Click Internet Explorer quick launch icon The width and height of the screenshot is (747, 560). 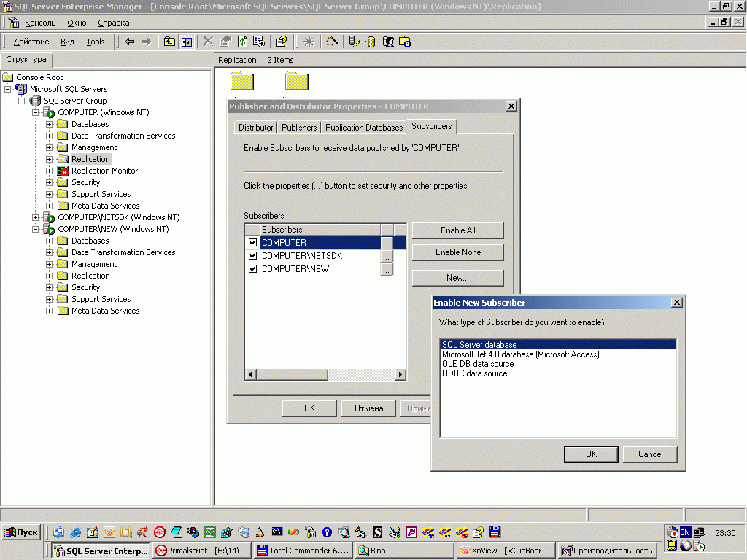coord(75,532)
